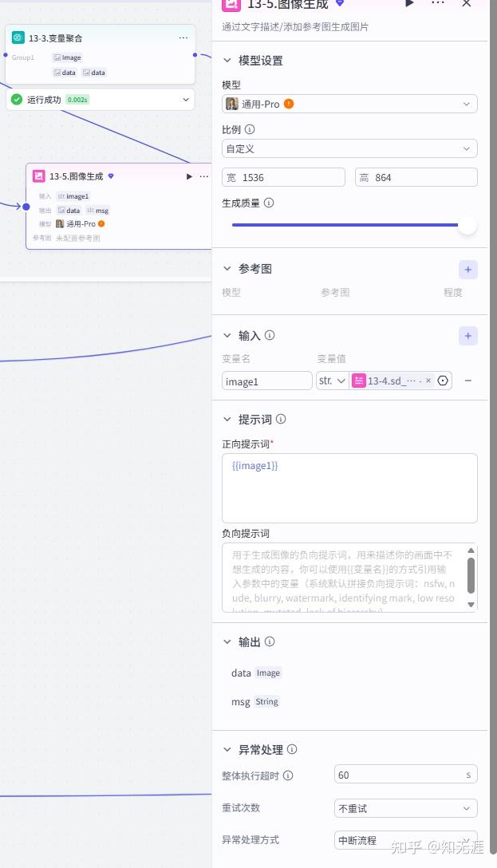Open the 自定义 ratio dropdown
Viewport: 497px width, 868px height.
pyautogui.click(x=349, y=148)
